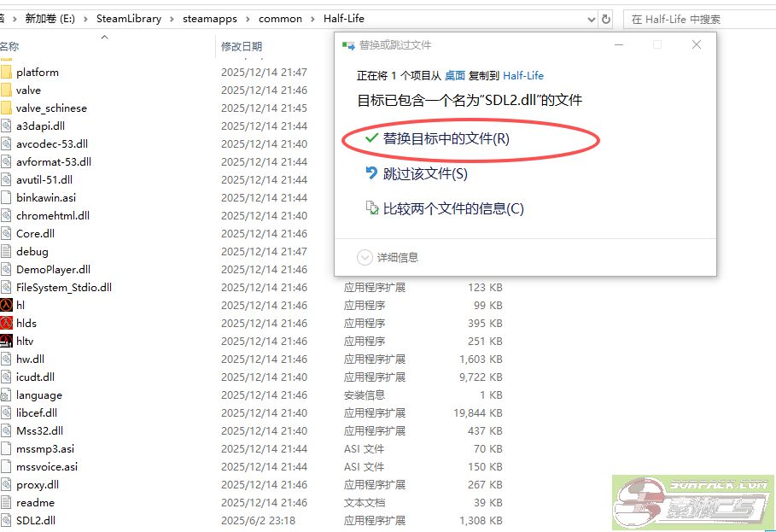Open the address bar history dropdown
Viewport: 776px width, 532px height.
coord(591,18)
